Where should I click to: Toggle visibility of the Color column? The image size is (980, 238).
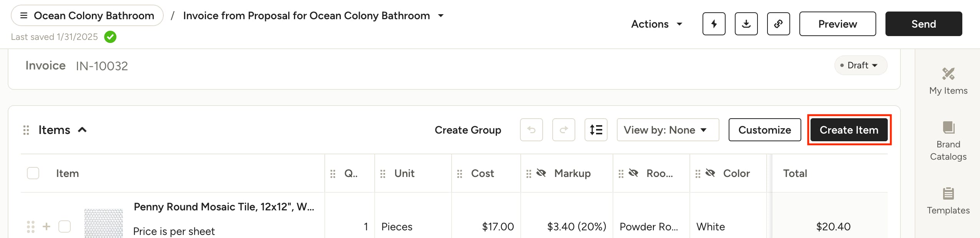pyautogui.click(x=710, y=173)
